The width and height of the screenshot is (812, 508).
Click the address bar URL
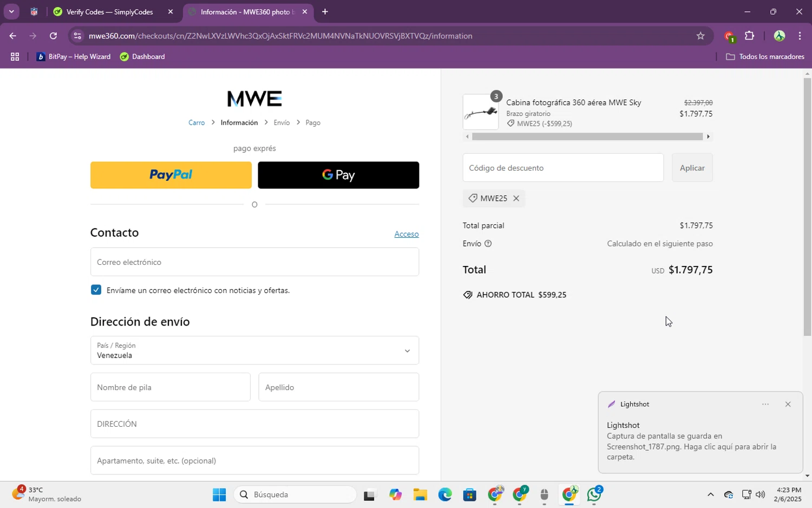[280, 36]
